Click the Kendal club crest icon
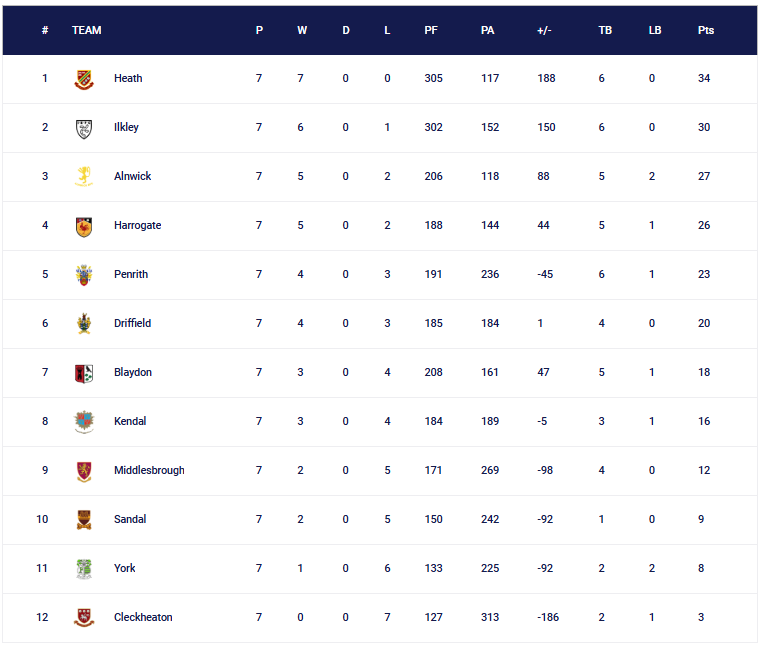 [x=85, y=422]
